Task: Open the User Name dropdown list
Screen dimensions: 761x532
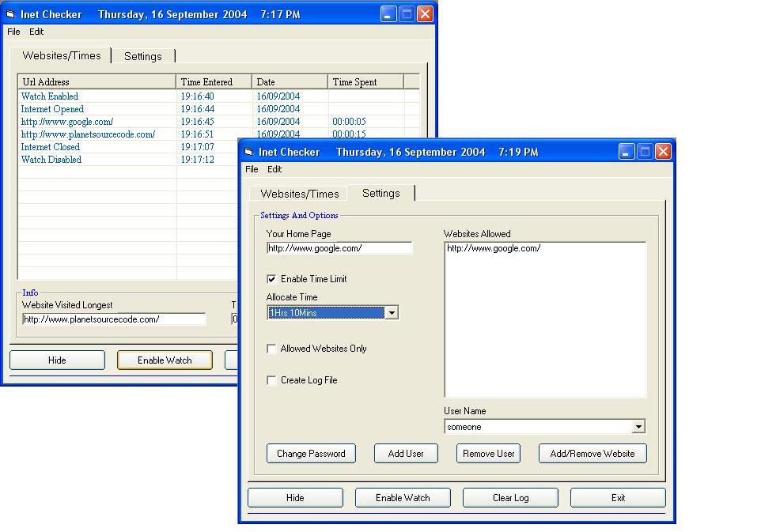Action: click(x=638, y=427)
